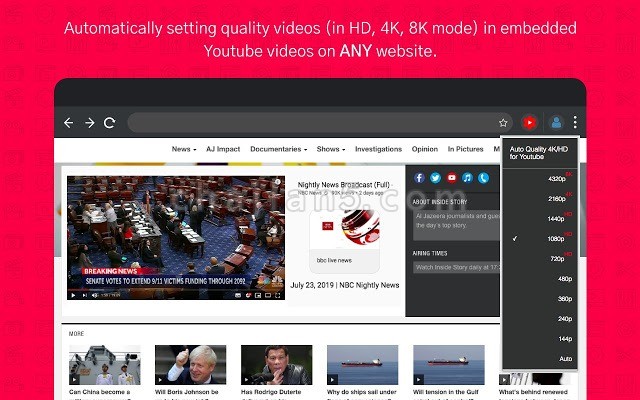
Task: Choose Auto quality option
Action: coord(540,359)
